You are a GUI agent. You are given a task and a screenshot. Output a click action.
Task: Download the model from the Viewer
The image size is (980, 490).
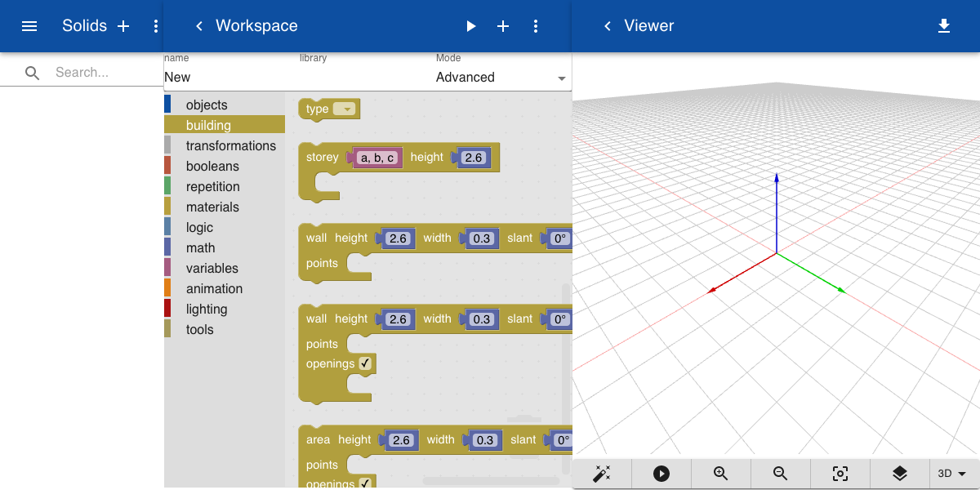pos(944,26)
